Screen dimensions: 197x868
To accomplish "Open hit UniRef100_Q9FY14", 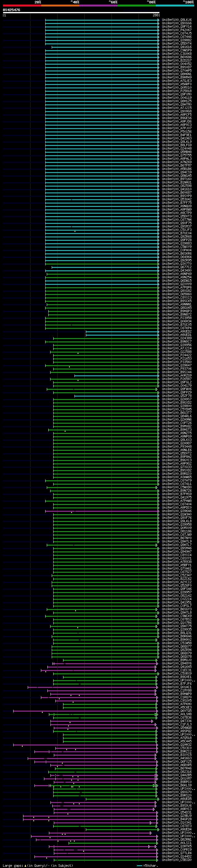I will click(x=177, y=26).
